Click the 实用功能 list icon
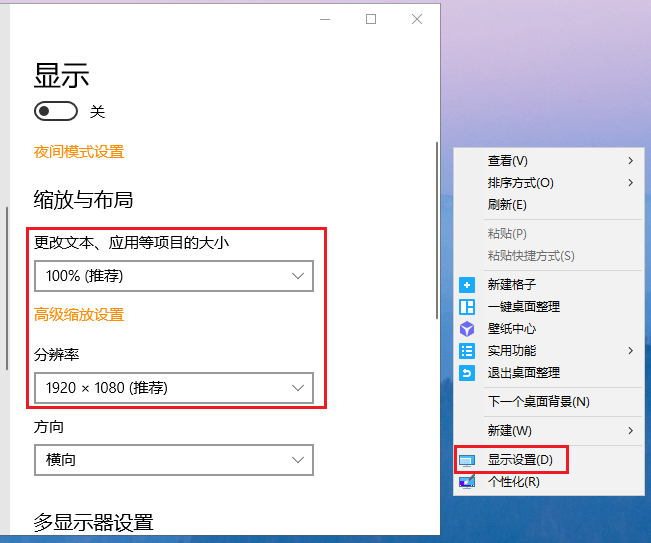The height and width of the screenshot is (543, 651). (x=466, y=351)
